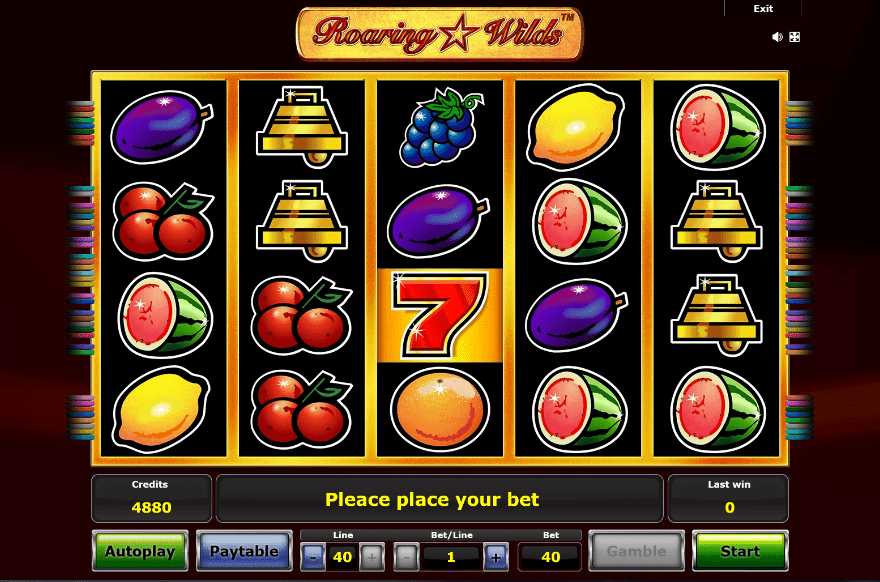Increase number of lines with plus
Screen dimensions: 880x582
tap(372, 557)
